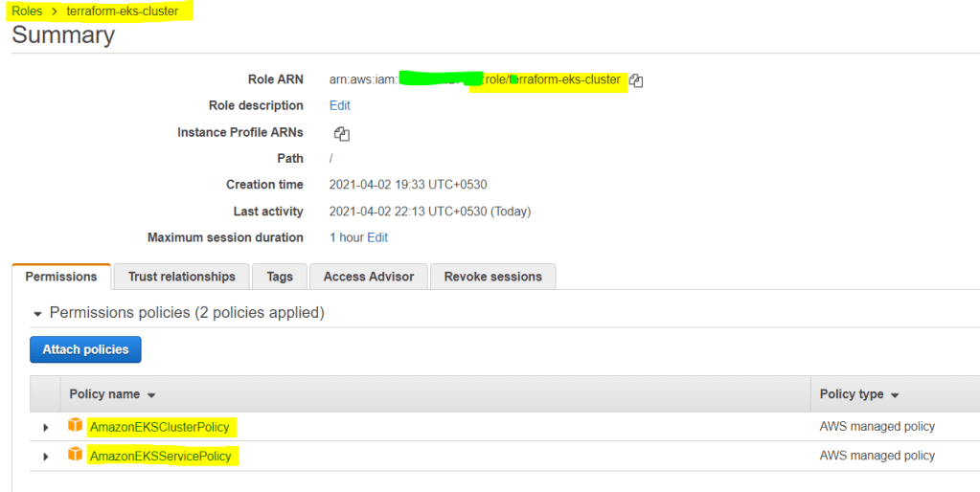Open the AmazonEKSServicePolicy link
This screenshot has height=492, width=980.
coord(161,456)
